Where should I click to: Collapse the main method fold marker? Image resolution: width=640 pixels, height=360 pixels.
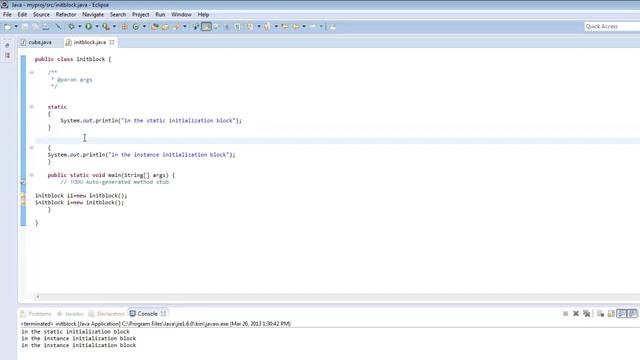click(31, 175)
